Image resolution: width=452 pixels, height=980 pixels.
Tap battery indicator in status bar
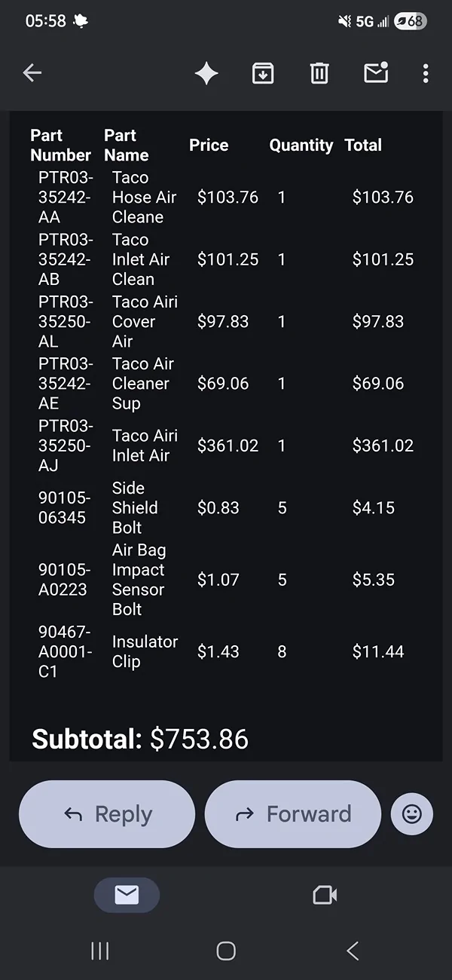(410, 21)
